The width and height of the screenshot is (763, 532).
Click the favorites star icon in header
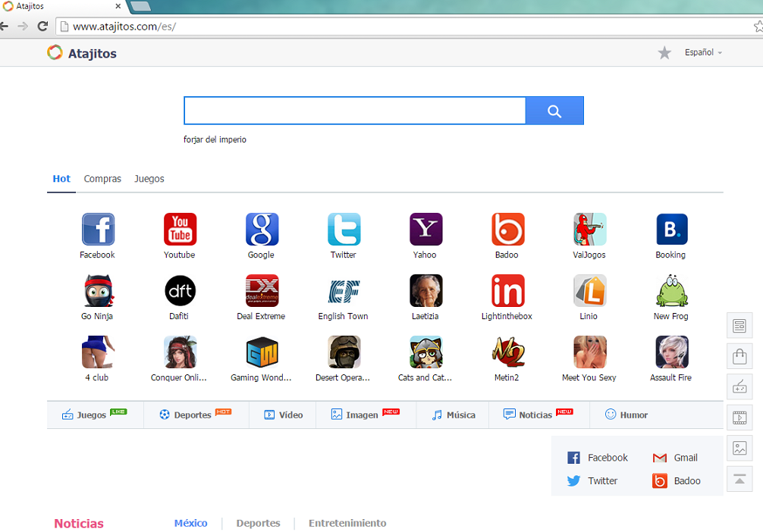coord(664,52)
